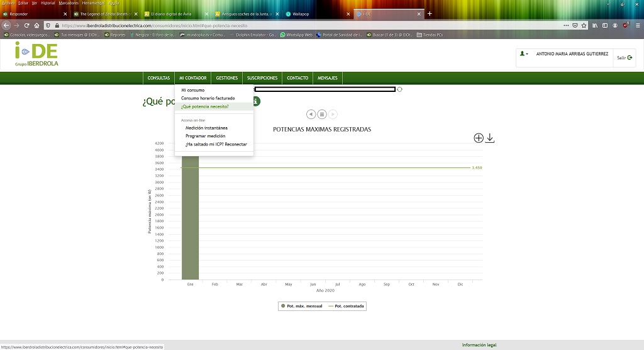Click refresh icon next to contract selector
Viewport: 644px width, 350px height.
[399, 89]
